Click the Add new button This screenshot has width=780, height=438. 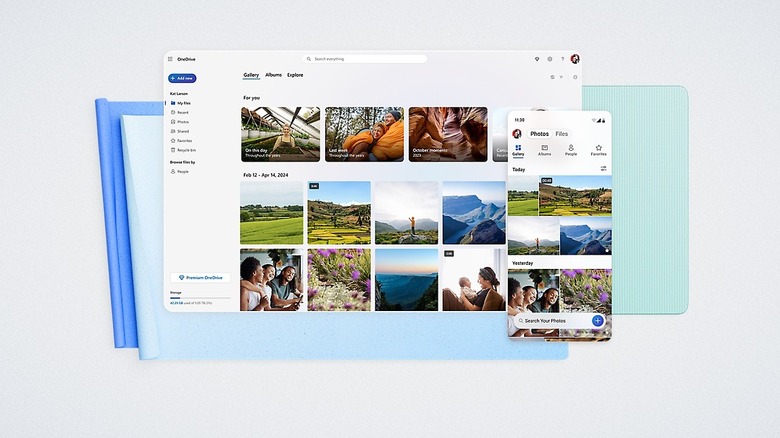coord(182,78)
